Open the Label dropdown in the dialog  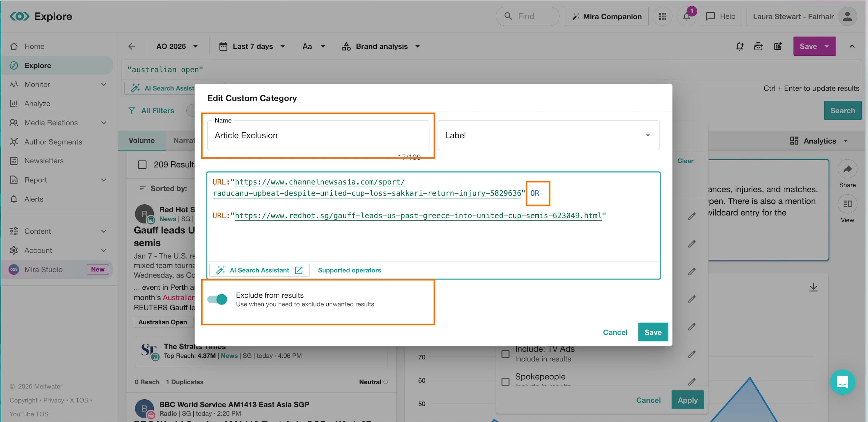(548, 135)
